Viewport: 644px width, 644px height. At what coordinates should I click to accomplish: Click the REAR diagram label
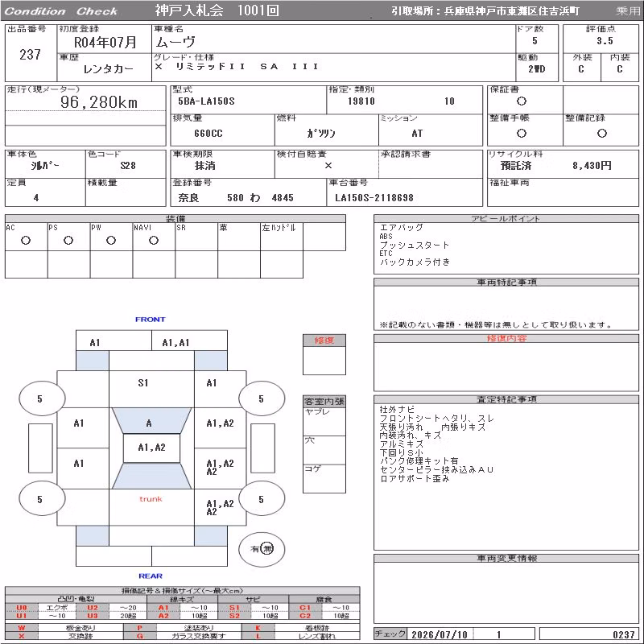[x=151, y=576]
